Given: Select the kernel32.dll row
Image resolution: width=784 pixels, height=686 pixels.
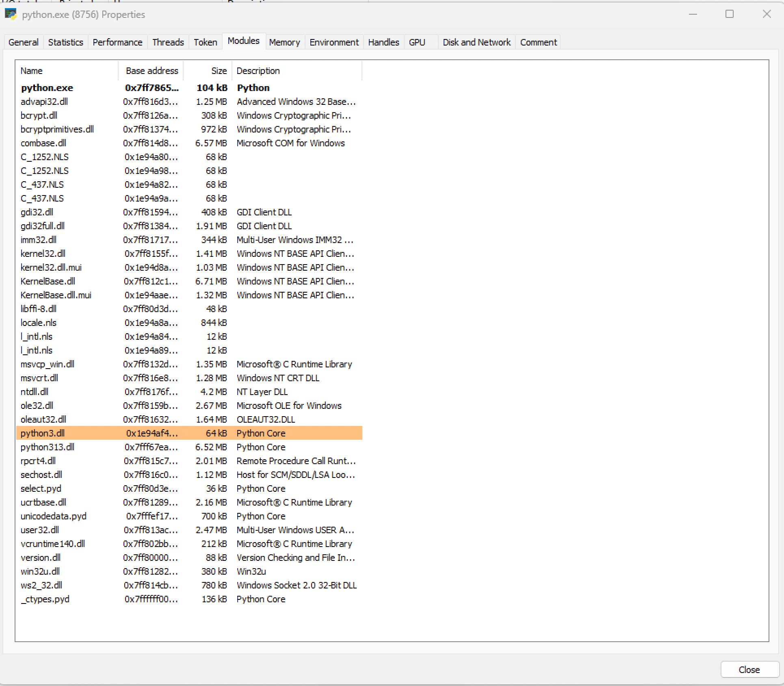Looking at the screenshot, I should pyautogui.click(x=189, y=254).
